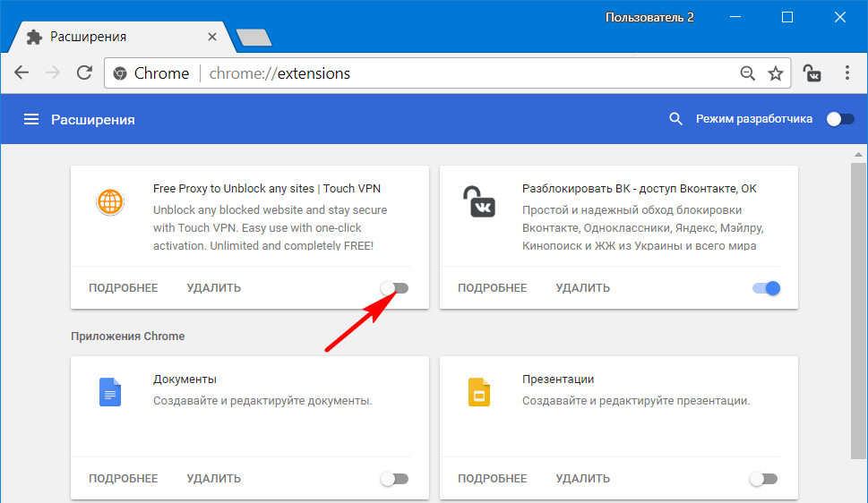Click the scrollbar up arrow

(x=858, y=154)
